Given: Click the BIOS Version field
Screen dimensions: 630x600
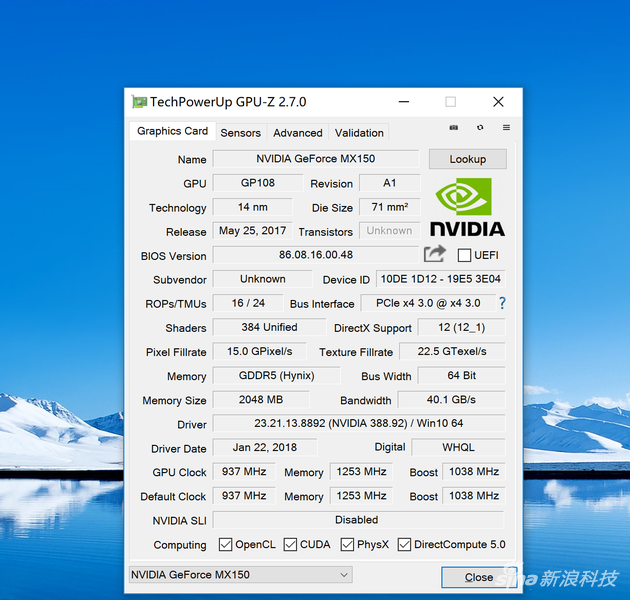Looking at the screenshot, I should 315,255.
